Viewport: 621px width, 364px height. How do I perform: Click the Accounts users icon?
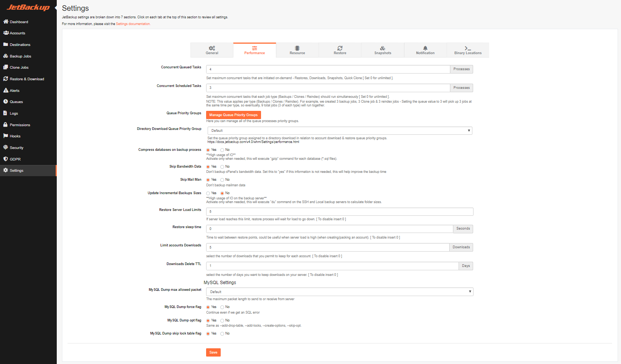(6, 33)
